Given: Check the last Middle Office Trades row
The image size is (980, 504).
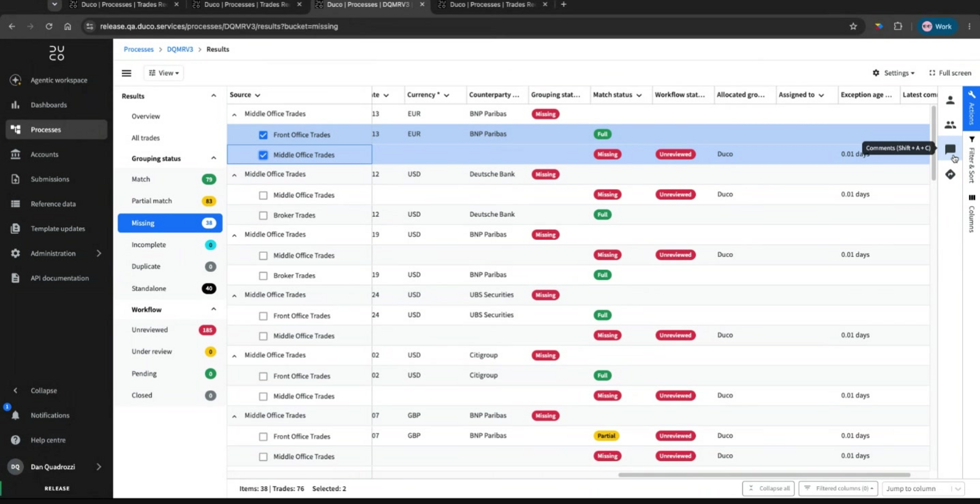Looking at the screenshot, I should tap(263, 457).
